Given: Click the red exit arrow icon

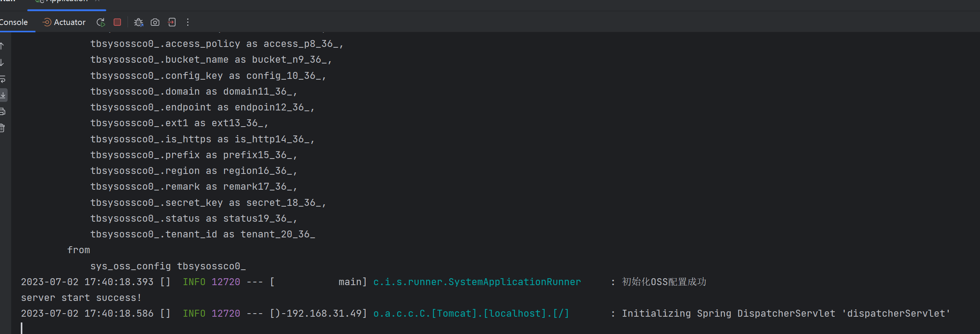Looking at the screenshot, I should (172, 22).
